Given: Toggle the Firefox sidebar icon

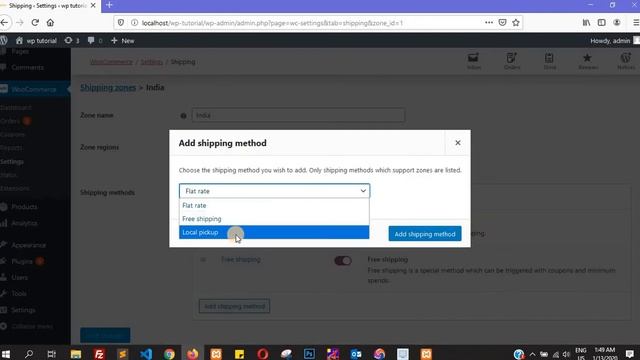Looking at the screenshot, I should click(x=601, y=23).
